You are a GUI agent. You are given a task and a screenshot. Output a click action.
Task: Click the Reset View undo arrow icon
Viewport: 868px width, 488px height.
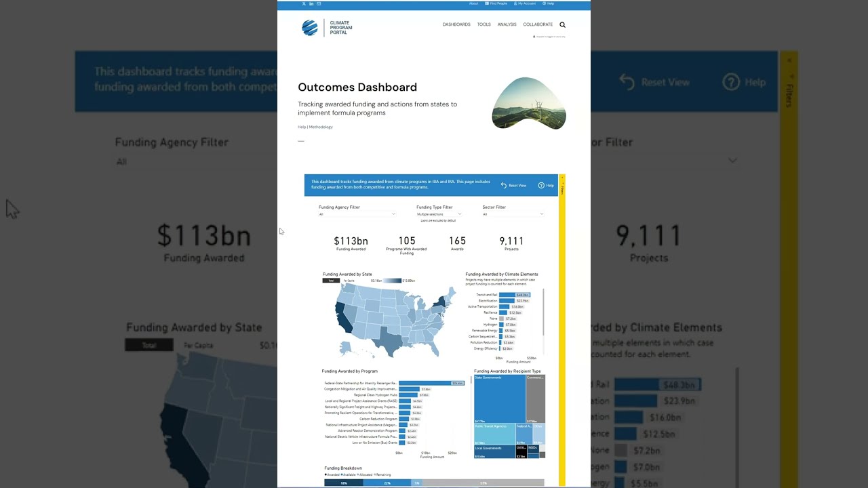(x=504, y=185)
